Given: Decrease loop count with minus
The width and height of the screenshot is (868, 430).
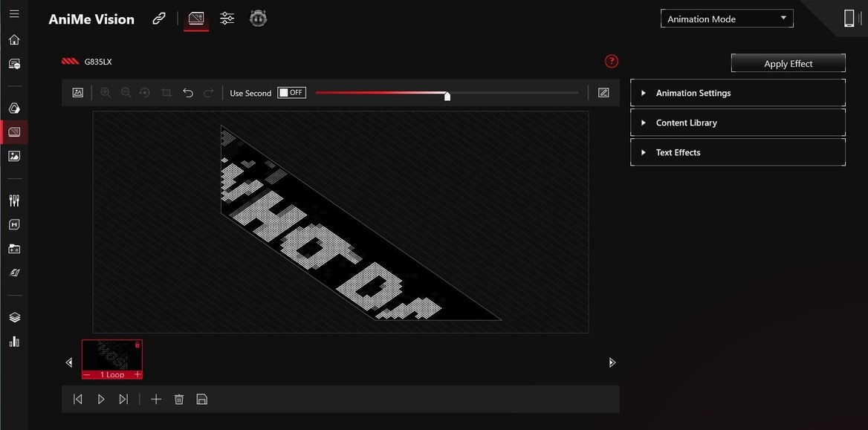Looking at the screenshot, I should [86, 374].
